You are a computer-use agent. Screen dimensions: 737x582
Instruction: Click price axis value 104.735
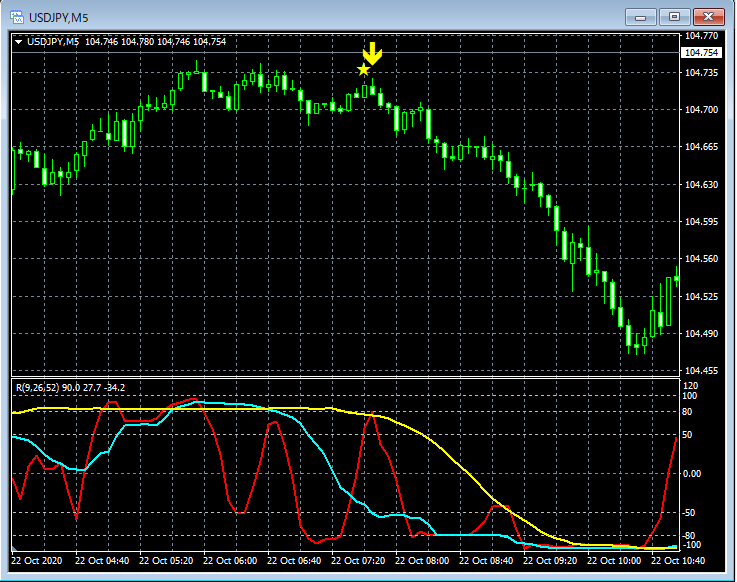coord(701,72)
